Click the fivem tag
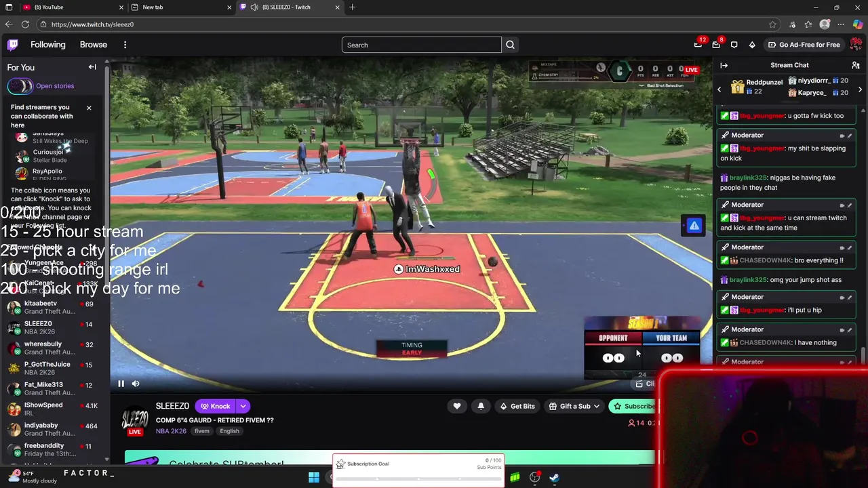 202,431
